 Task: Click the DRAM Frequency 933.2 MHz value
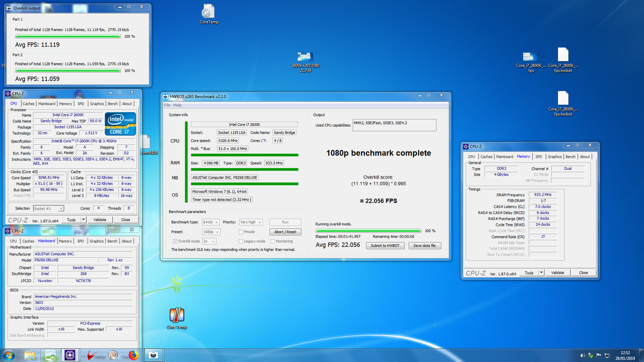click(543, 195)
